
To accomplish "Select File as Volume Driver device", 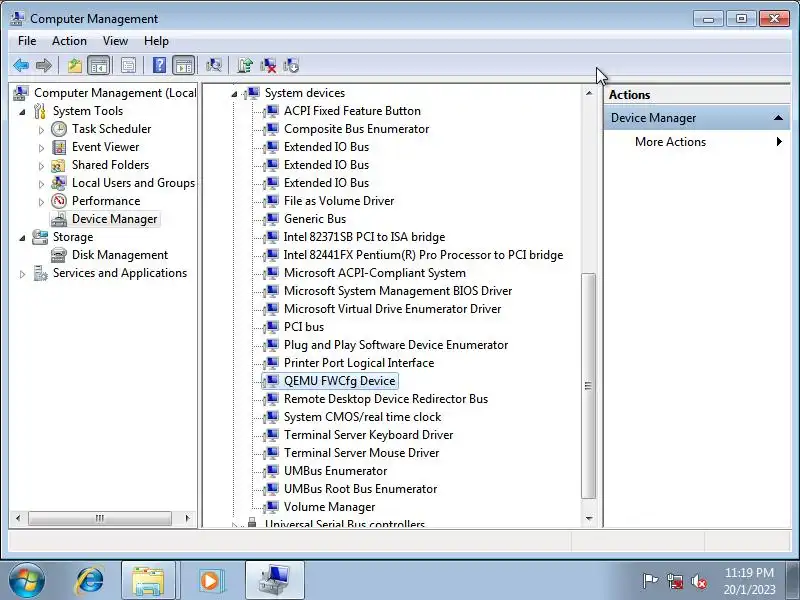I will point(339,201).
